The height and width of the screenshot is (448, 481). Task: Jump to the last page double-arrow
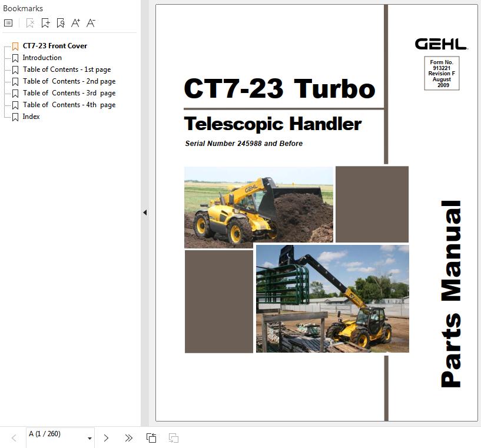point(129,438)
